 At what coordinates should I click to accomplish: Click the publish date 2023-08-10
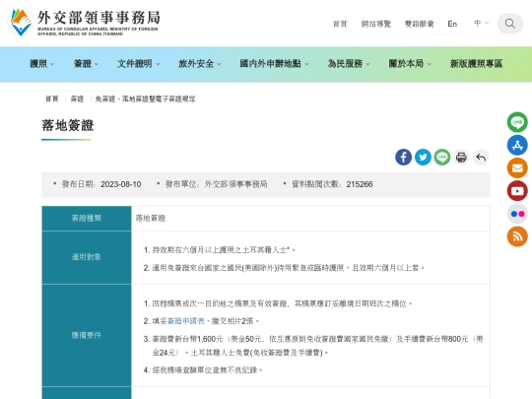[121, 184]
